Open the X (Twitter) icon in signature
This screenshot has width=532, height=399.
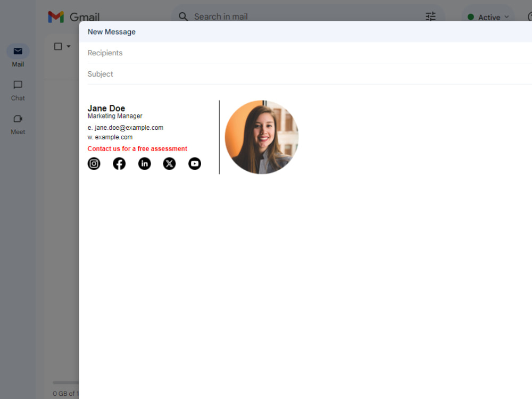click(169, 164)
